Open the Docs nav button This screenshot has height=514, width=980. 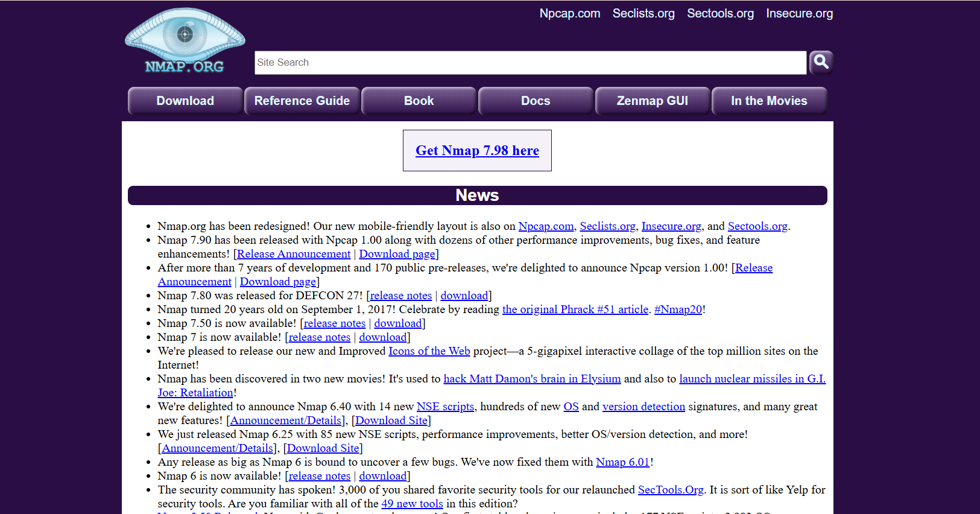click(x=536, y=101)
